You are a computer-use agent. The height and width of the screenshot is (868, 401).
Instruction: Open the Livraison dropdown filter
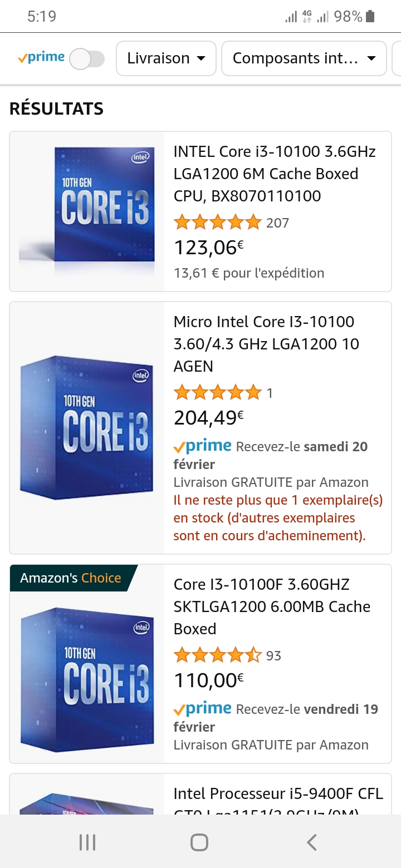166,58
